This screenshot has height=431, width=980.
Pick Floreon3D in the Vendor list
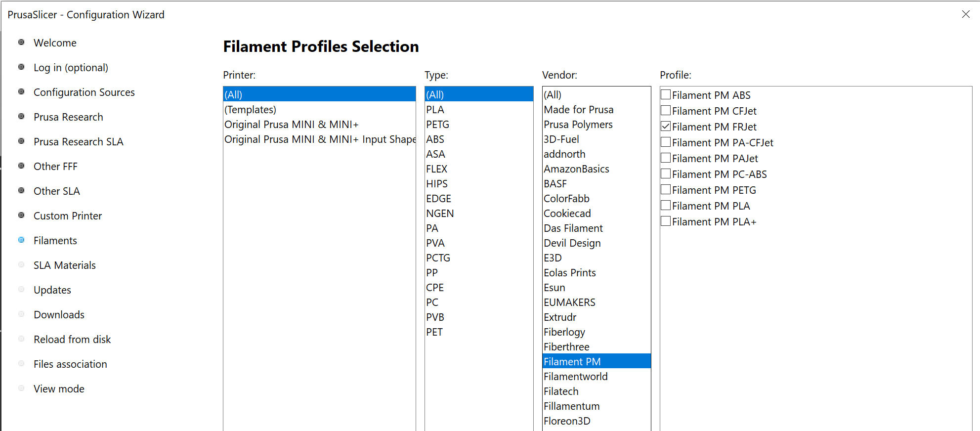coord(597,421)
